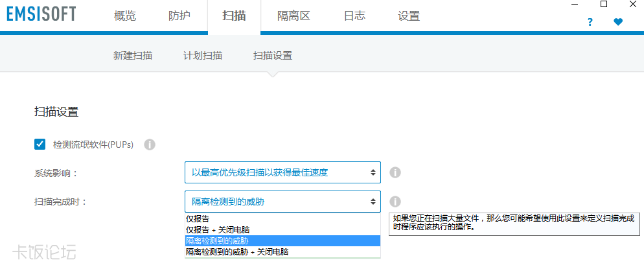Go to the 隔离区 tab

(x=293, y=16)
